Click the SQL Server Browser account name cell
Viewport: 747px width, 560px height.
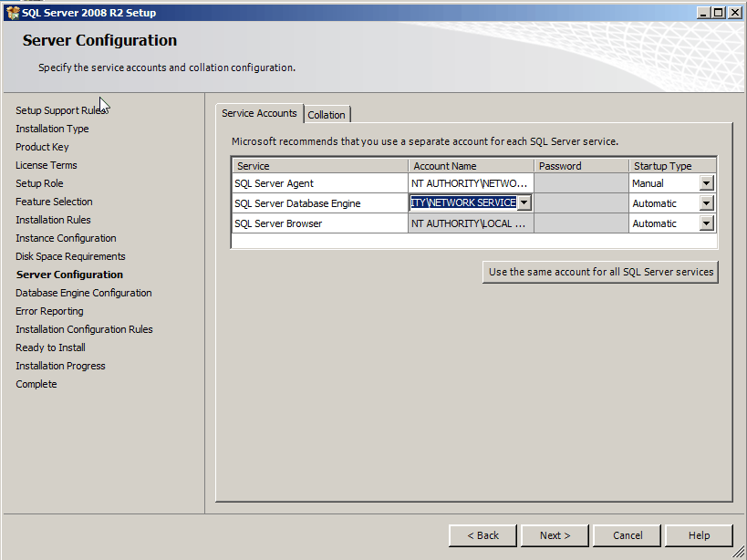coord(471,223)
